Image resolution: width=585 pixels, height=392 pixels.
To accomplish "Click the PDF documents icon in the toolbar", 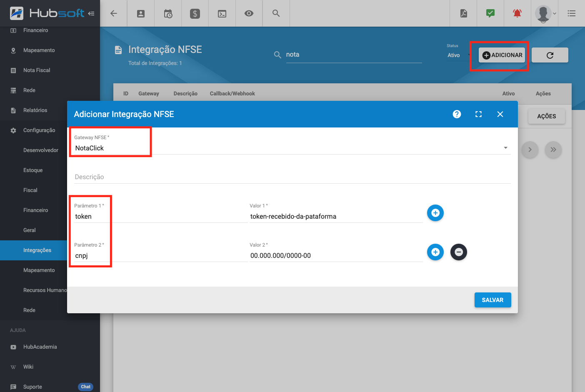I will (463, 13).
